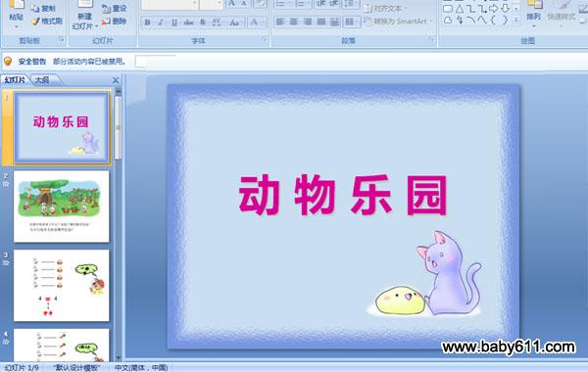The width and height of the screenshot is (588, 372).
Task: Pick the right arrow shape in the gallery
Action: pos(494,9)
